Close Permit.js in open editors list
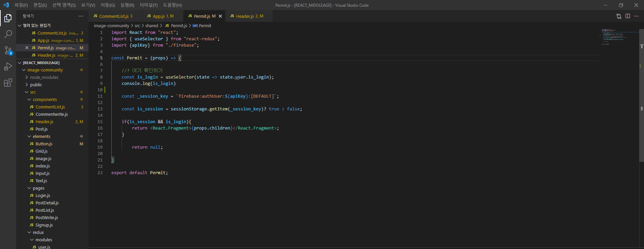The image size is (644, 249). click(27, 48)
